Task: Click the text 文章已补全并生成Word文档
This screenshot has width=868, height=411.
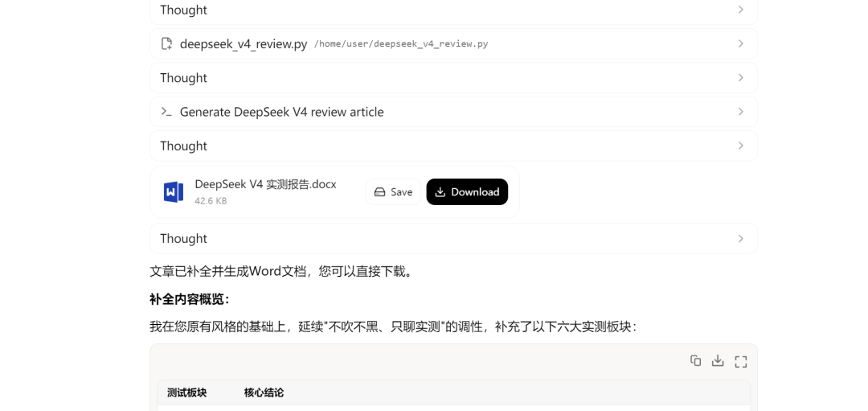Action: [227, 272]
